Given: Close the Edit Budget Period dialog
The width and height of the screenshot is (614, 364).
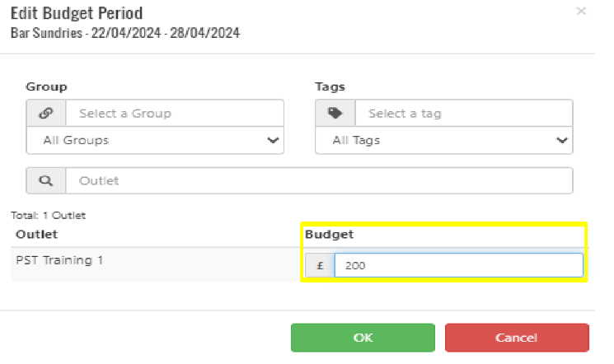Looking at the screenshot, I should click(581, 12).
